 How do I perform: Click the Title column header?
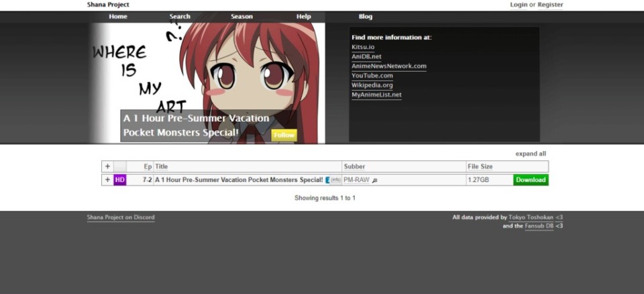pos(162,166)
